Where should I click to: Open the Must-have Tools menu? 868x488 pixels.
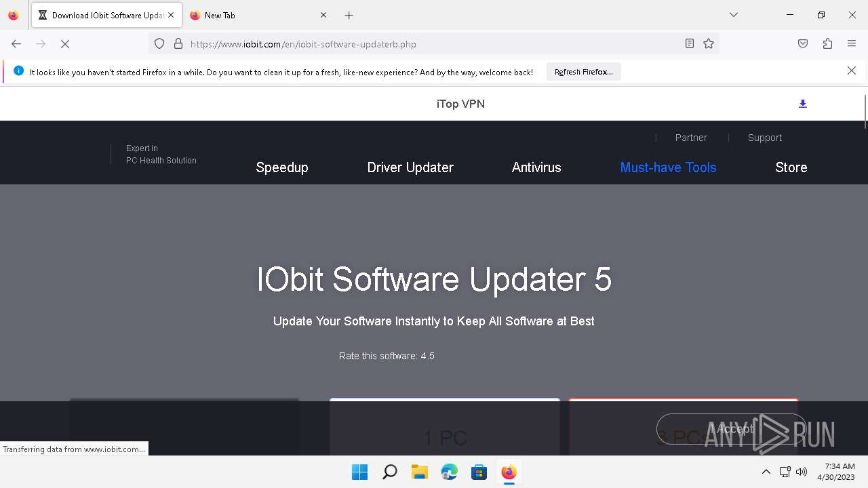pos(668,167)
